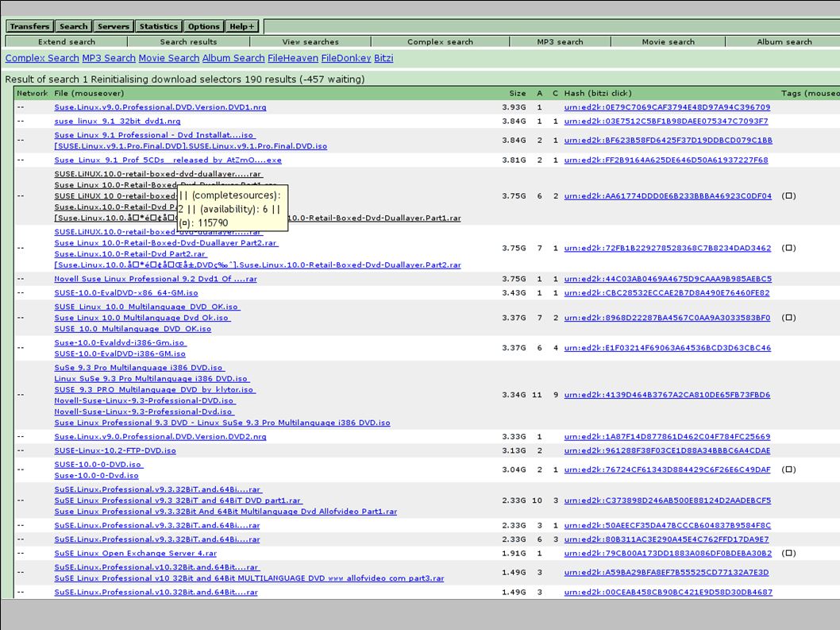
Task: Open the View searches sub-tab
Action: (x=310, y=42)
